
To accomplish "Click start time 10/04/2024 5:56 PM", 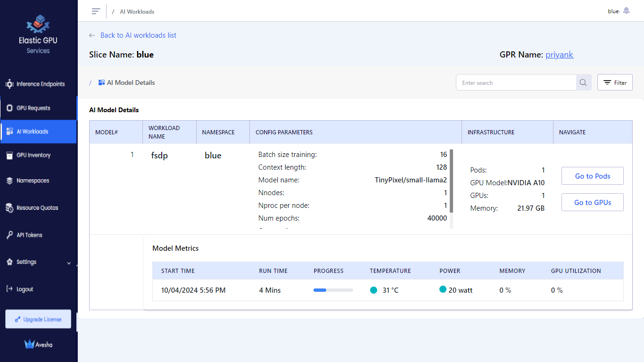I will tap(193, 290).
